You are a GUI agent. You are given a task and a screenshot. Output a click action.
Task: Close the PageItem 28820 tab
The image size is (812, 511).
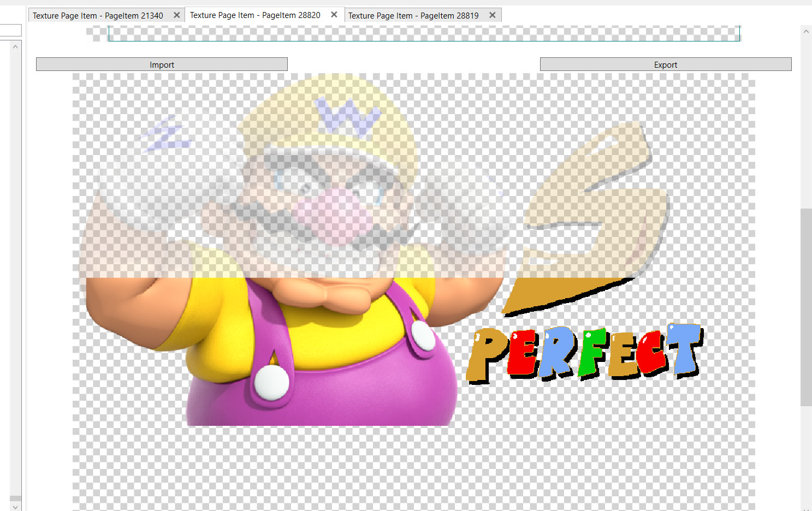tap(334, 15)
